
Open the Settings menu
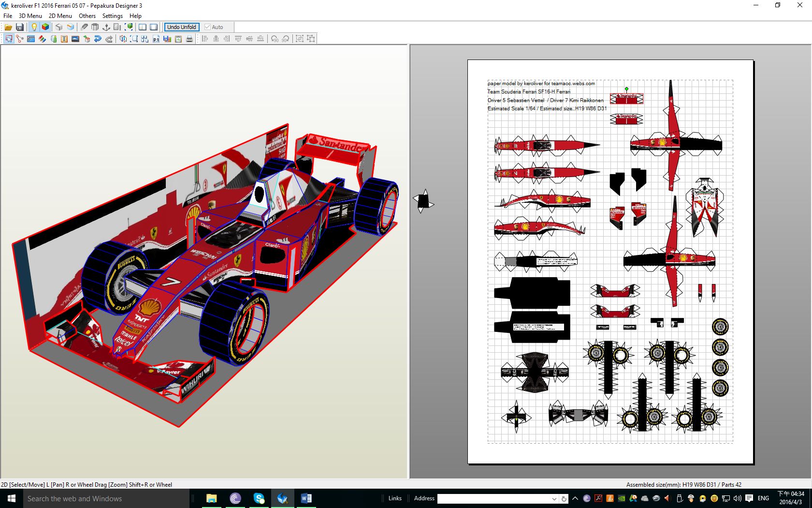112,15
